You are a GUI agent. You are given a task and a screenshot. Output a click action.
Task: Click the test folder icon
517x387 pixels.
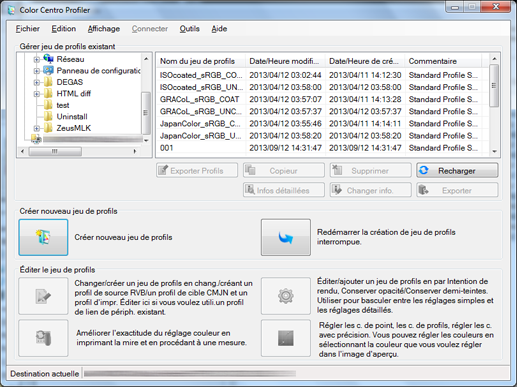click(48, 105)
